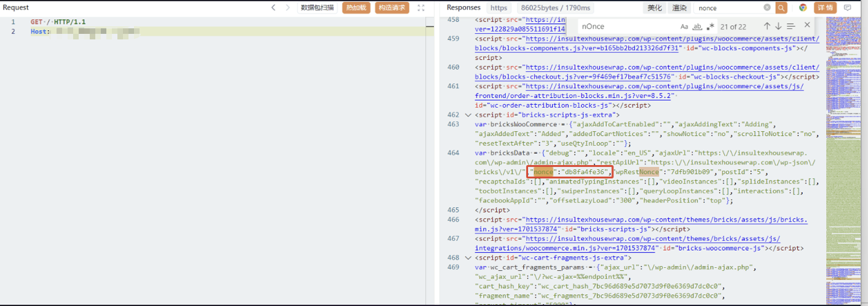Click the https tag in Responses header
This screenshot has height=306, width=868.
[x=499, y=8]
